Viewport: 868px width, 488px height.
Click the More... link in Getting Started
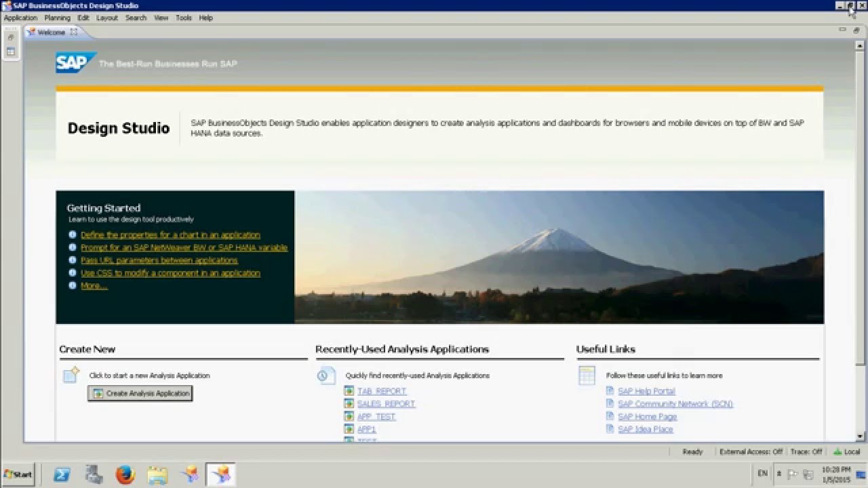tap(94, 286)
